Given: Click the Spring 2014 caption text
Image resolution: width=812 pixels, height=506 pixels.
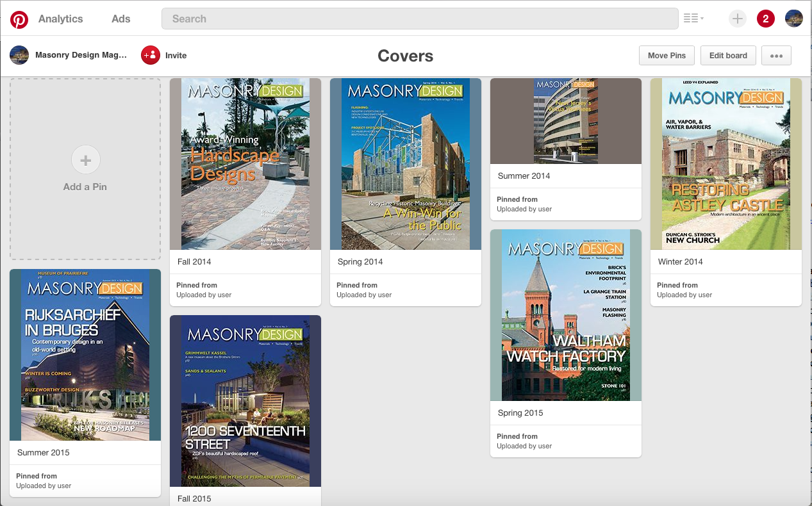Looking at the screenshot, I should pos(360,261).
